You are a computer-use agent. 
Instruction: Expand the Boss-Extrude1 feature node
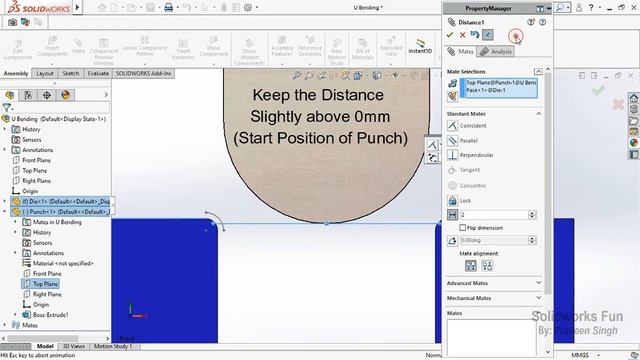pos(16,315)
